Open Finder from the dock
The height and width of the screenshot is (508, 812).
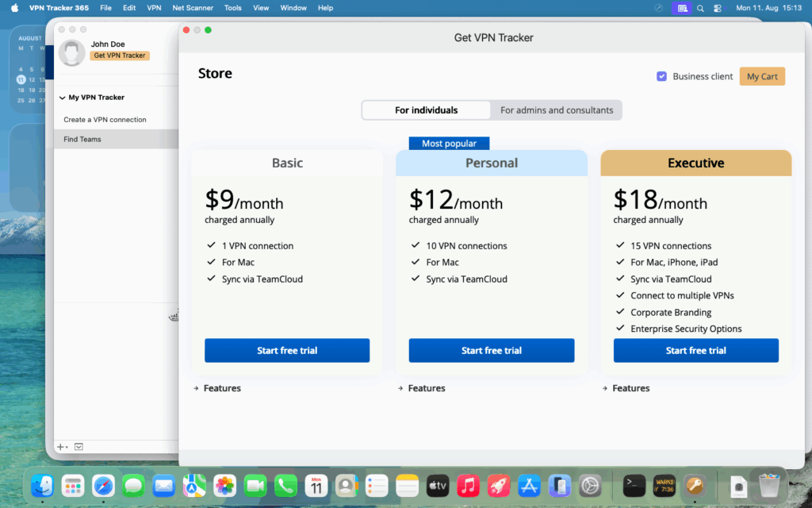click(43, 486)
